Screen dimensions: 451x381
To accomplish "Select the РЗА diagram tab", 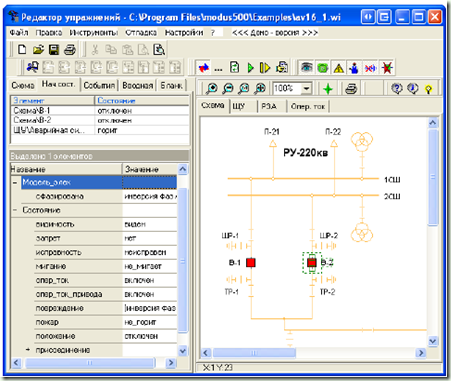I will 269,106.
